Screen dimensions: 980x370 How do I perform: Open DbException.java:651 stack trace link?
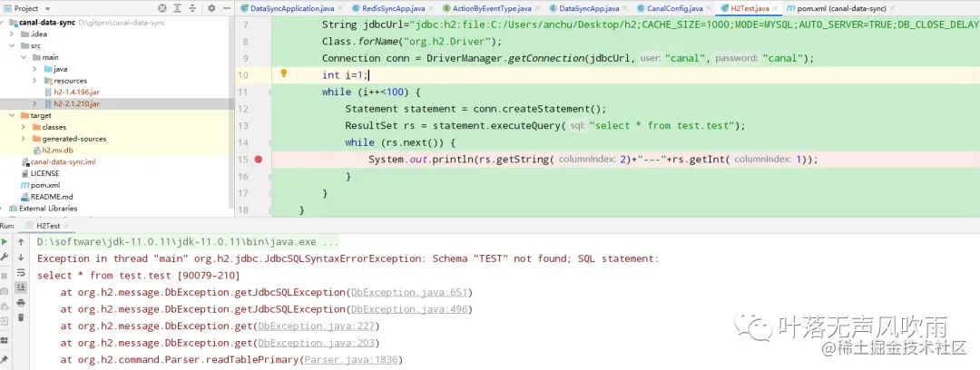[408, 293]
